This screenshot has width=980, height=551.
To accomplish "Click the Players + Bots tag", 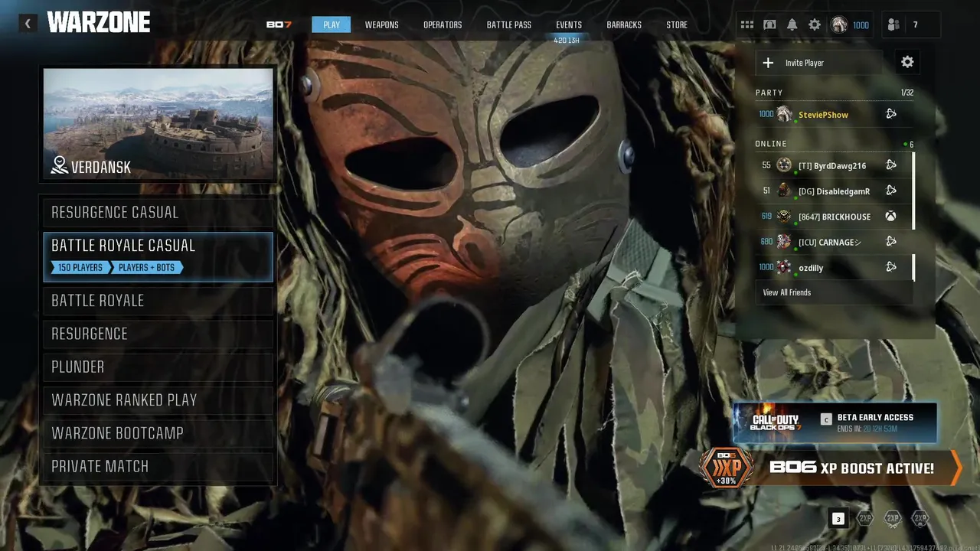I will [x=147, y=268].
